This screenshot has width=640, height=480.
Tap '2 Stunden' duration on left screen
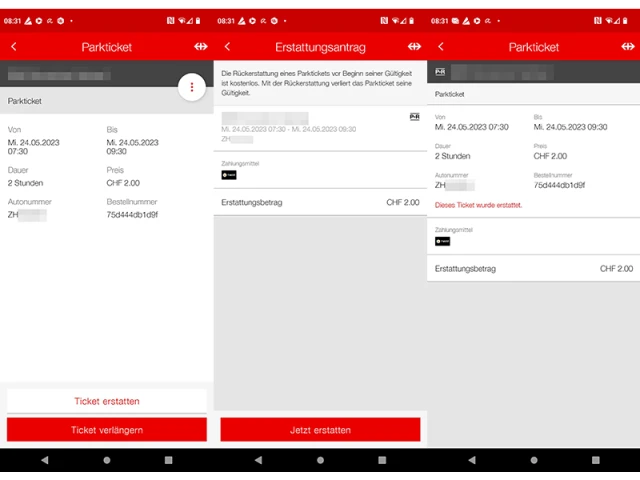(25, 183)
